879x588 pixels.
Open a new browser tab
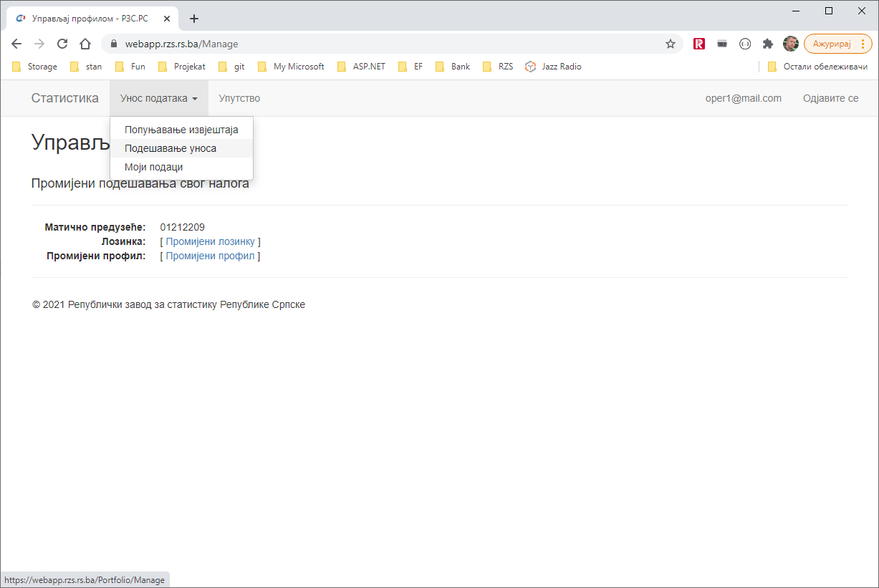tap(194, 19)
